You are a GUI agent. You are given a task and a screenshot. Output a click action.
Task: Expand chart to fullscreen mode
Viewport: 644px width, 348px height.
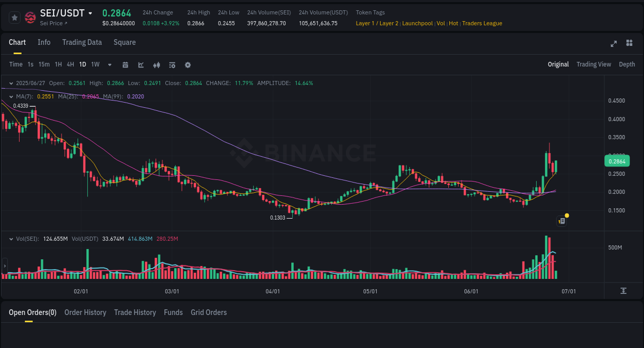[x=613, y=43]
